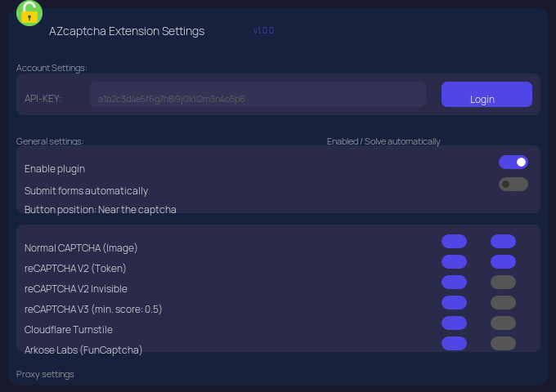Toggle Normal CAPTCHA (Image) solve automatically switch
Screen dimensions: 556x392
(x=503, y=241)
